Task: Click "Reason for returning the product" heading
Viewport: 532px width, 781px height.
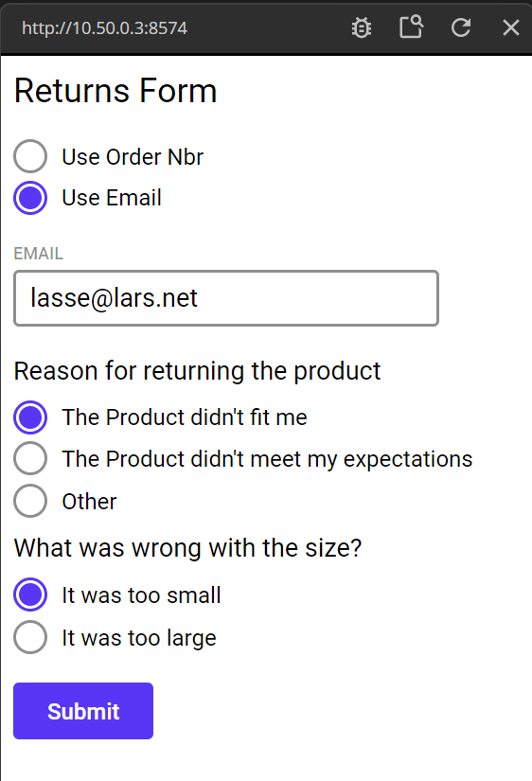Action: point(197,371)
